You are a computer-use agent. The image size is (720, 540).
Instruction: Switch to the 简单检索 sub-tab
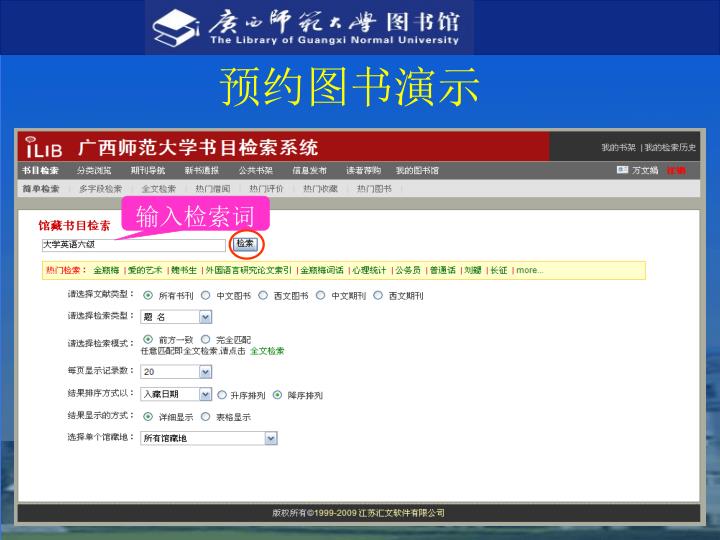pyautogui.click(x=41, y=189)
